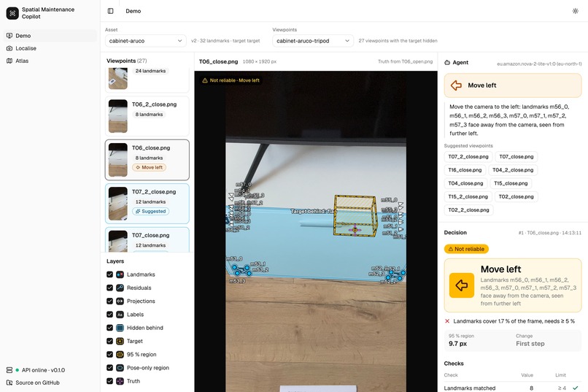Viewport: 588px width, 392px height.
Task: Click the First step change value
Action: click(530, 344)
